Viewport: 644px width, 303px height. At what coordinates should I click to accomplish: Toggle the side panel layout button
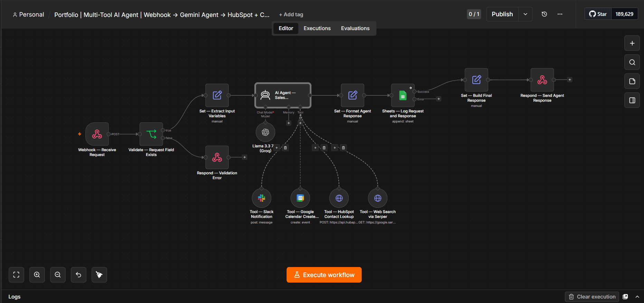[632, 100]
